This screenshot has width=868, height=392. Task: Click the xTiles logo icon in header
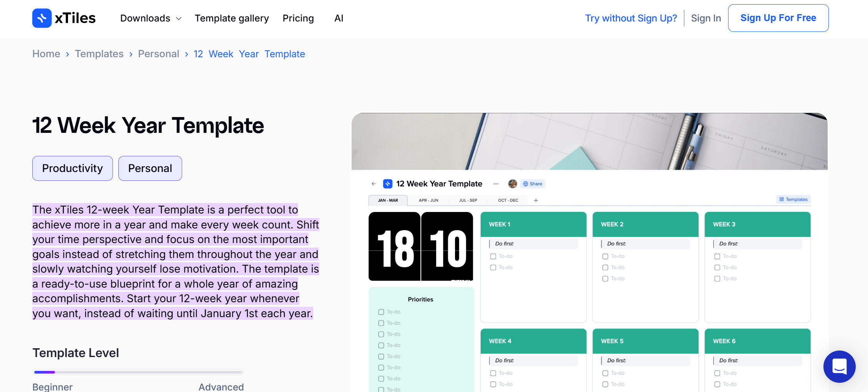coord(42,18)
